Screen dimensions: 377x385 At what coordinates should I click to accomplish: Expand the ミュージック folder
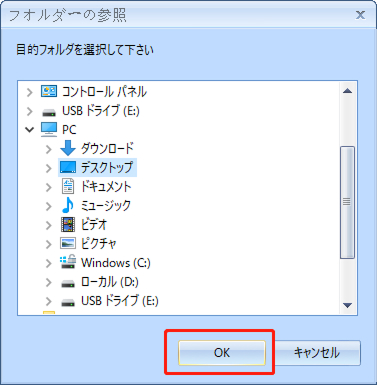click(x=49, y=206)
